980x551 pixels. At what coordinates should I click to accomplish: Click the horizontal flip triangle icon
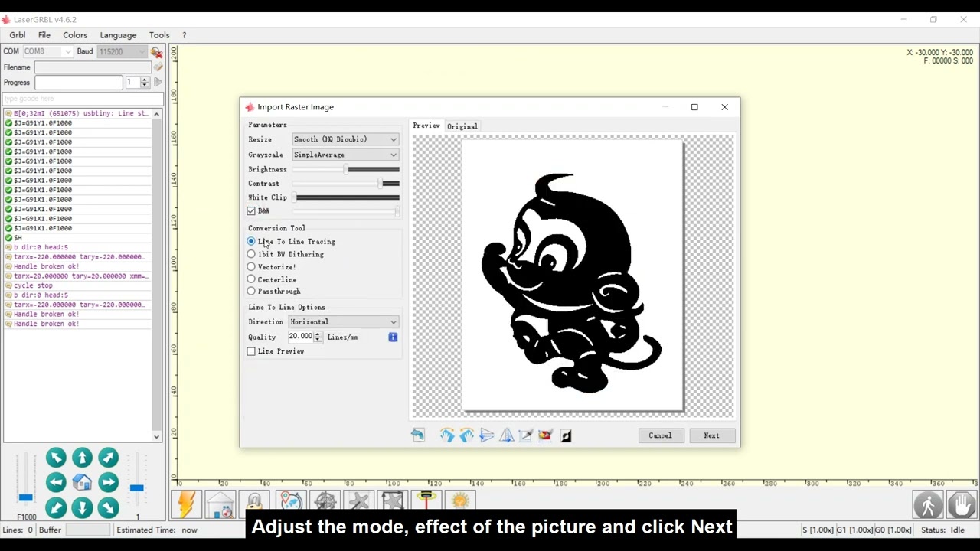[486, 435]
